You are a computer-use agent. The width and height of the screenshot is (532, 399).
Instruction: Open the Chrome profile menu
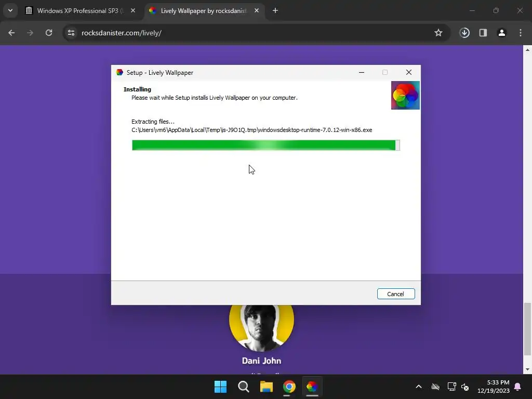point(501,33)
